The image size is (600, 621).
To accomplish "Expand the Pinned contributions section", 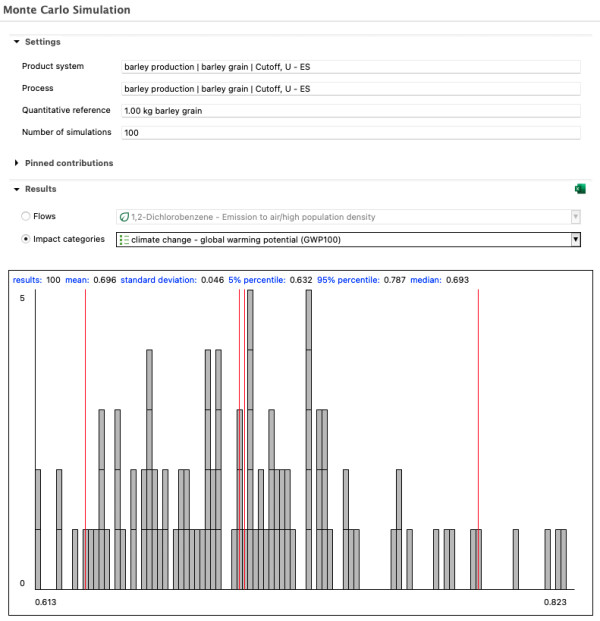I will (x=17, y=163).
